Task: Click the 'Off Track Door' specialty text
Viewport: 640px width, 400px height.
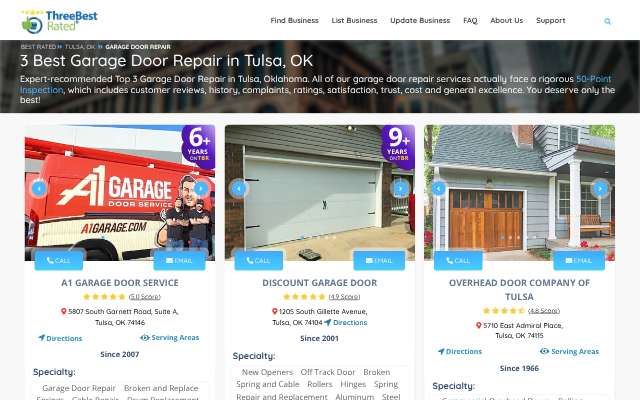Action: [328, 372]
